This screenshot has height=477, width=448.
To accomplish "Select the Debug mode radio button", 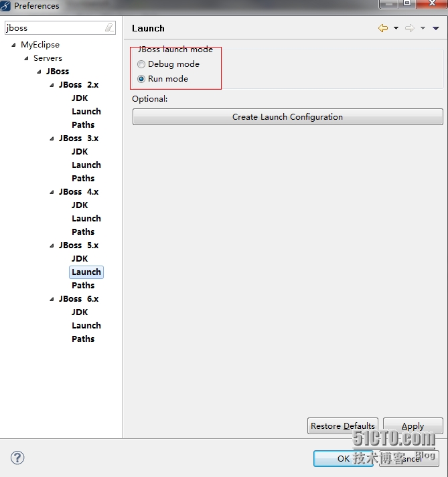I will tap(141, 64).
